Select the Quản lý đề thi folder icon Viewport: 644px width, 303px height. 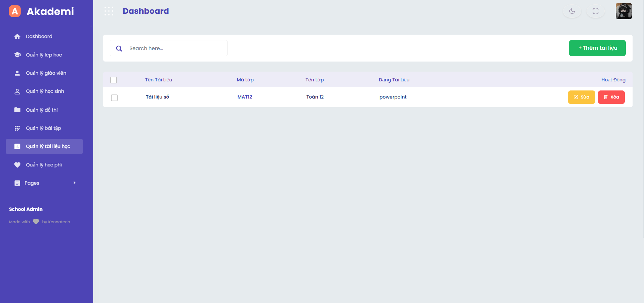[17, 110]
